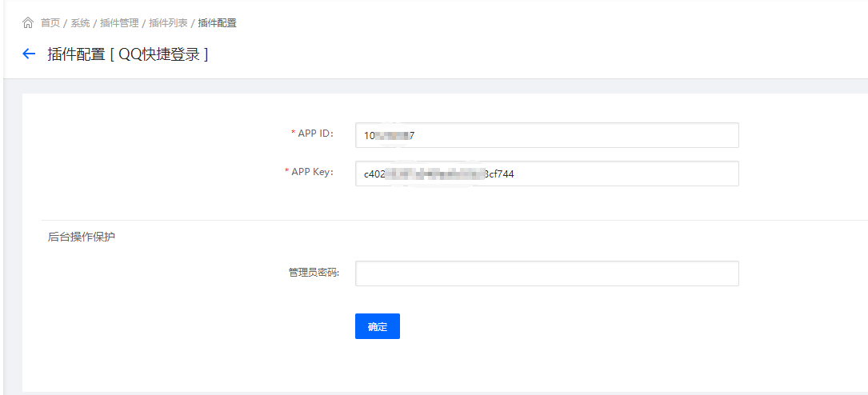Click the 管理员密码 label
Viewport: 868px width, 395px height.
point(314,273)
